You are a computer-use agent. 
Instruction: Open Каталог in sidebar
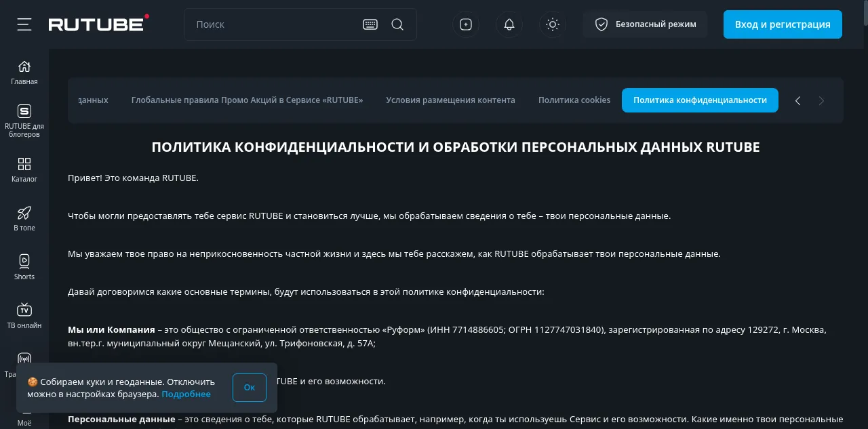click(24, 170)
